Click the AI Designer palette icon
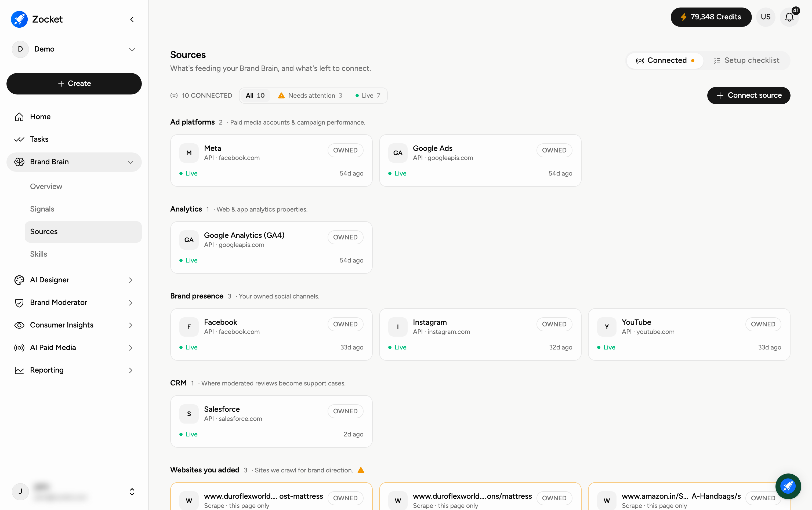The image size is (812, 510). point(19,280)
